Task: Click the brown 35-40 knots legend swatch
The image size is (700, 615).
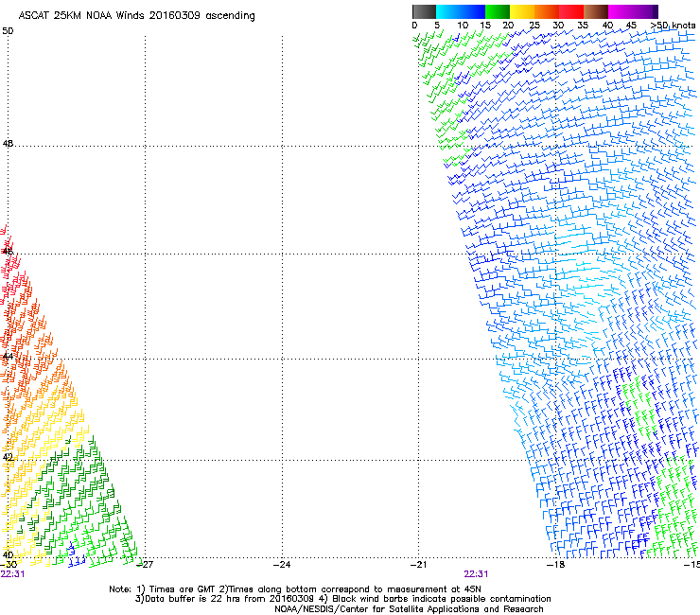Action: (596, 11)
